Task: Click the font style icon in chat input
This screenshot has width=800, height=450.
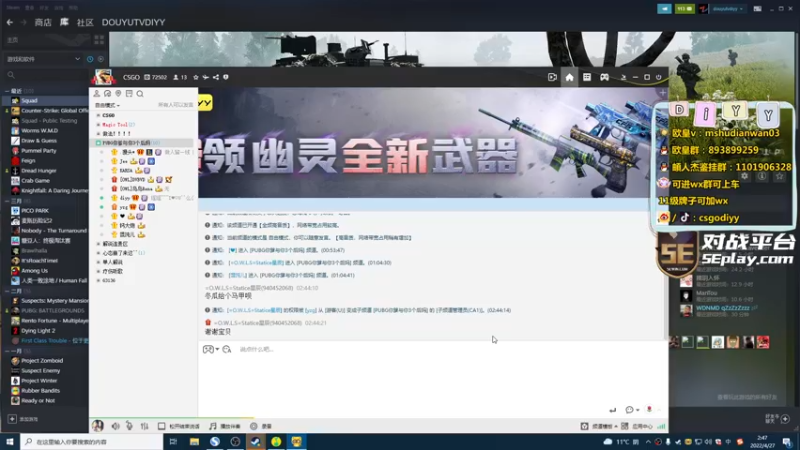Action: pyautogui.click(x=227, y=349)
